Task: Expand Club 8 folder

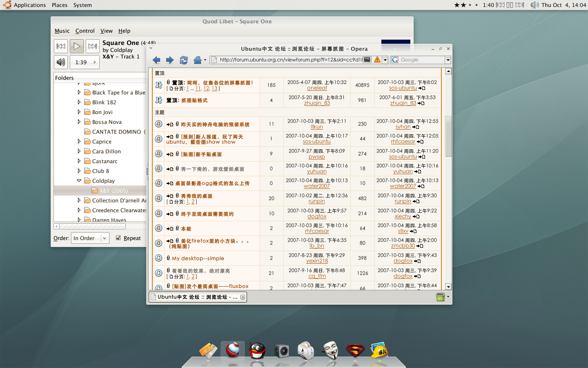Action: (x=79, y=171)
